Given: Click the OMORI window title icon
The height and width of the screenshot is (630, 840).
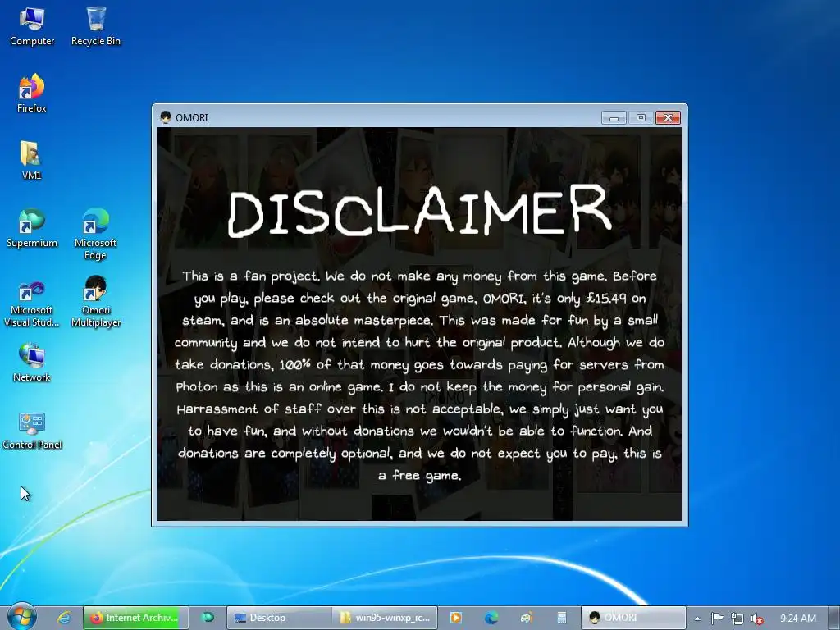Looking at the screenshot, I should click(x=166, y=117).
